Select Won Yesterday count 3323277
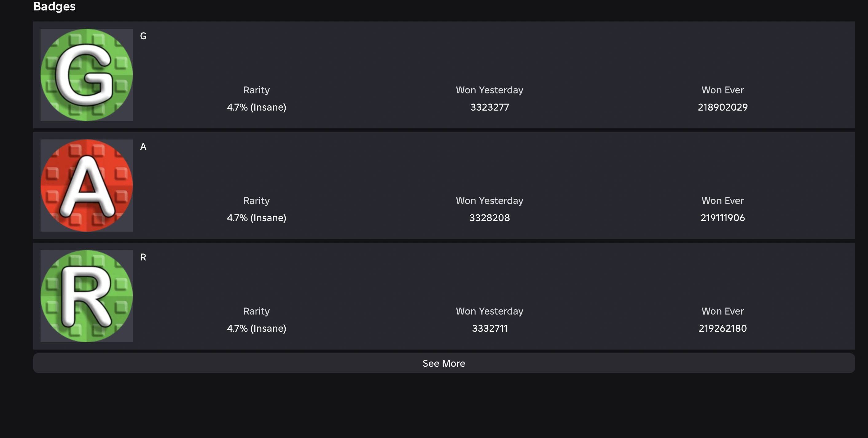The height and width of the screenshot is (438, 868). tap(489, 107)
